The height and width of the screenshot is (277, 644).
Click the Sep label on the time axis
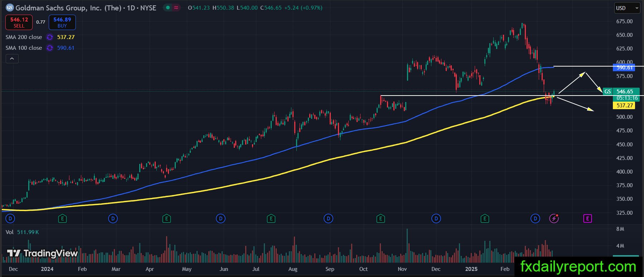[330, 269]
